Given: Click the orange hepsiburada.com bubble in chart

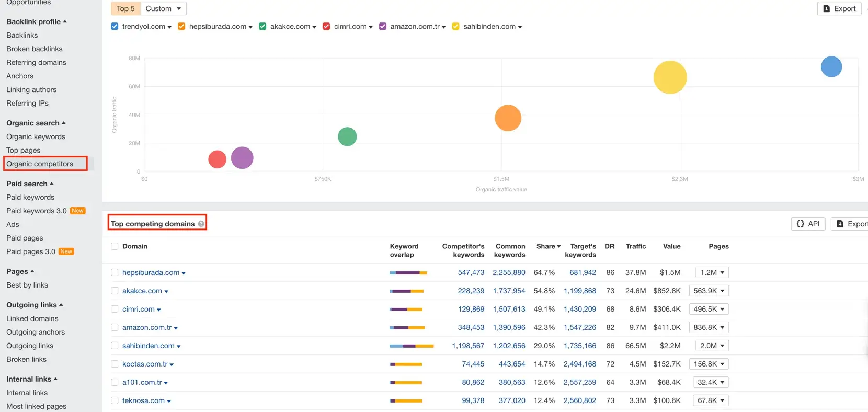Looking at the screenshot, I should [508, 118].
